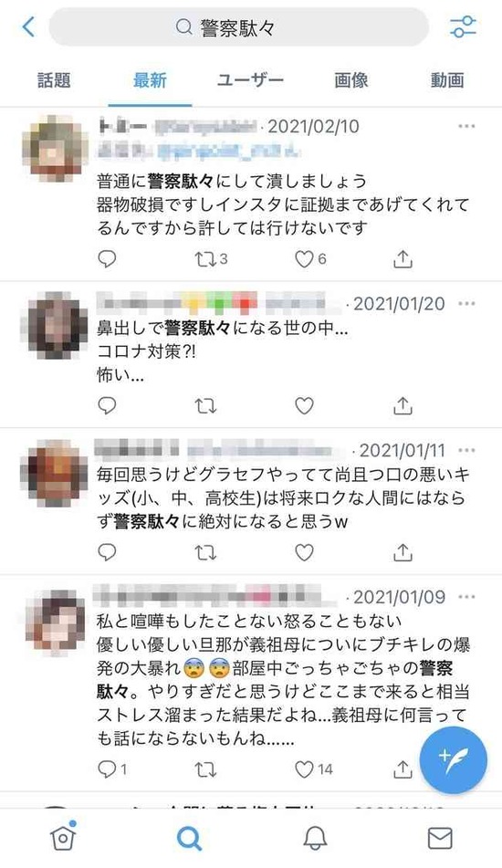
Task: Like the 2021/01/09 tweet with 14 likes
Action: [314, 769]
